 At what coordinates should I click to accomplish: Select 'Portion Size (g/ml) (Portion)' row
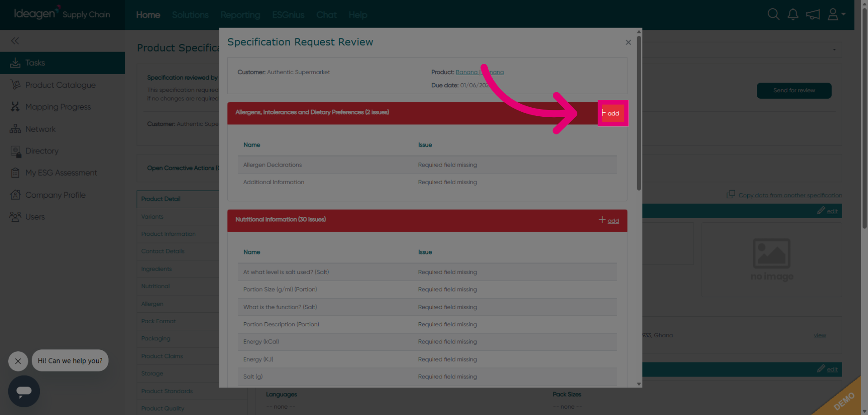427,290
